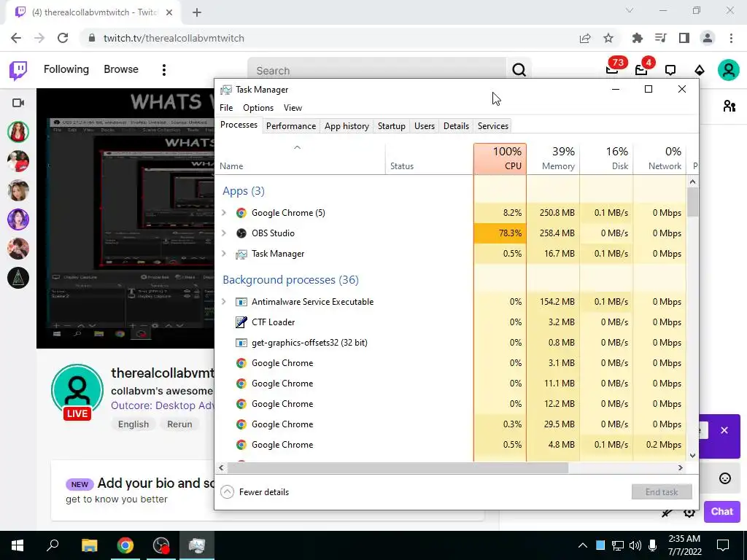The image size is (747, 560).
Task: Switch to the App history tab
Action: click(347, 125)
